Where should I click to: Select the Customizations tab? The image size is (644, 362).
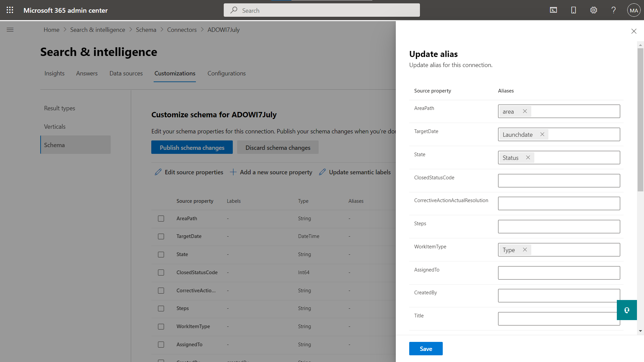click(x=174, y=73)
